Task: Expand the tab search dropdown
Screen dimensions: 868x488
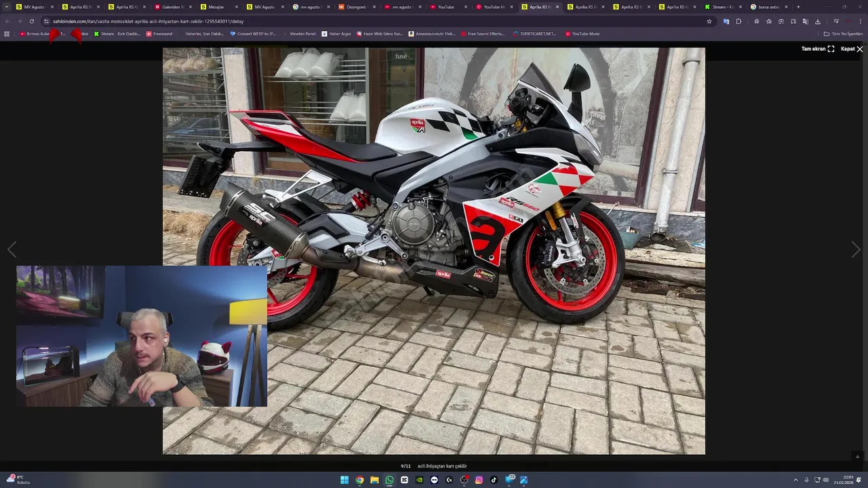Action: tap(7, 7)
